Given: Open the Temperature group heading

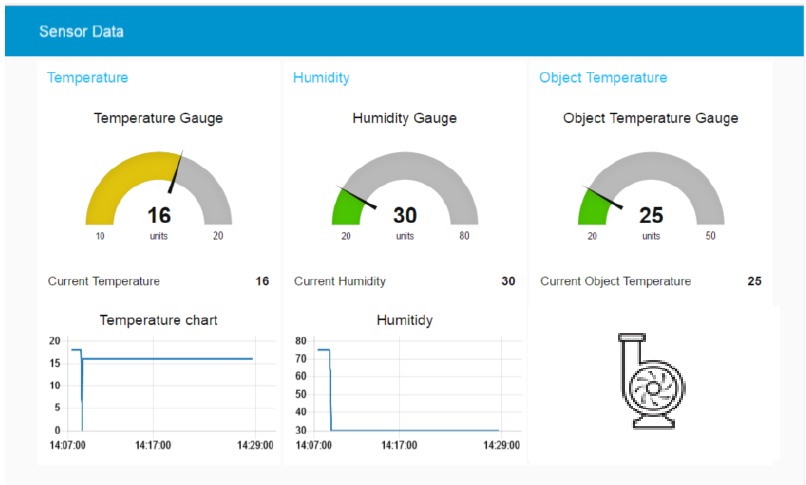Looking at the screenshot, I should coord(88,77).
